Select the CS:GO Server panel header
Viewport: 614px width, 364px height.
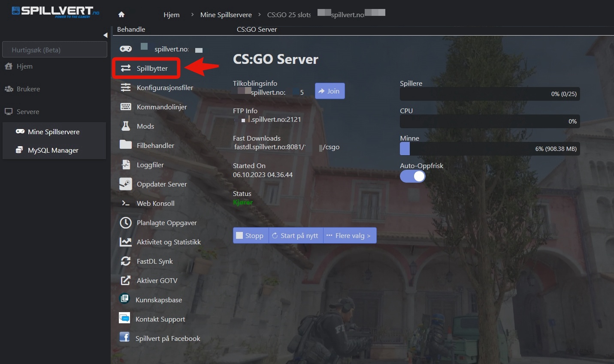[257, 30]
